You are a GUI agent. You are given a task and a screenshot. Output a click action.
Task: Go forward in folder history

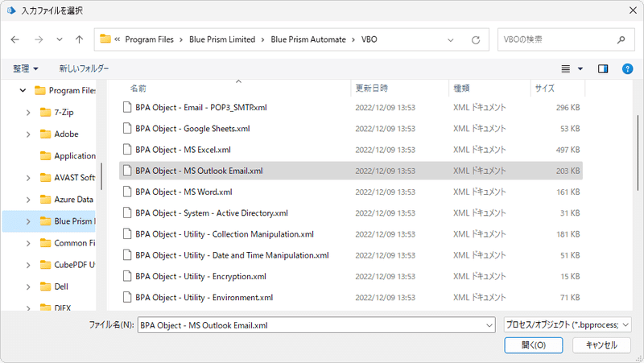click(x=39, y=39)
